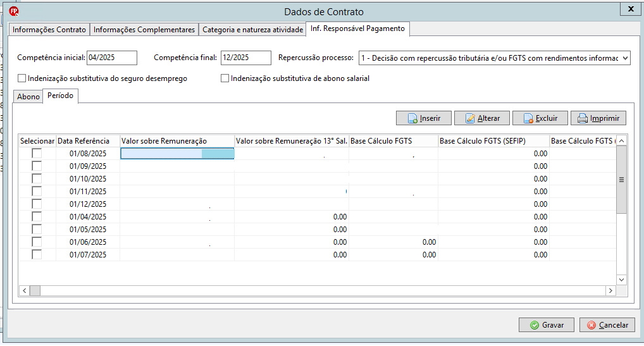
Task: Check the Selecionar box for 01/08/2025
Action: pos(37,154)
